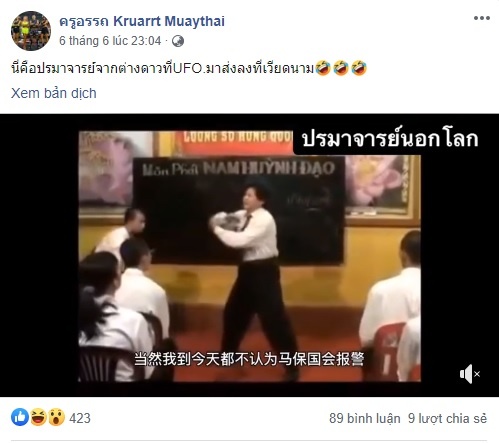This screenshot has height=443, width=499.
Task: Click the Thai caption overlay on the video
Action: click(390, 139)
